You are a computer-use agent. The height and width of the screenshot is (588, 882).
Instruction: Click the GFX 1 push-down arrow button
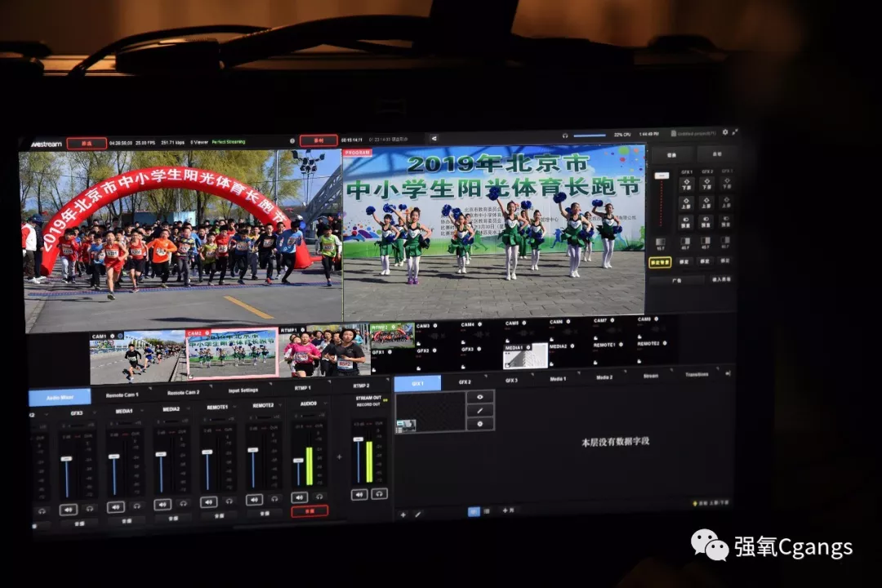pyautogui.click(x=686, y=184)
